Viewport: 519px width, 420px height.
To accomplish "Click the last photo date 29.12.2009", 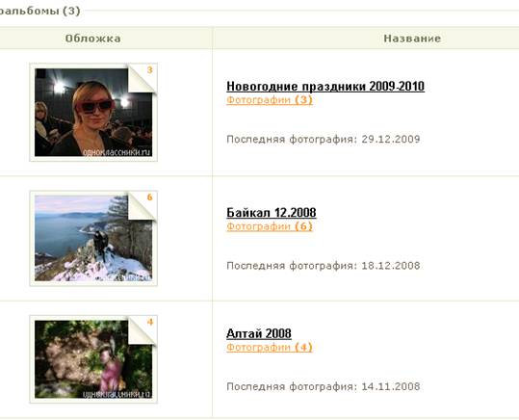I will pos(391,139).
